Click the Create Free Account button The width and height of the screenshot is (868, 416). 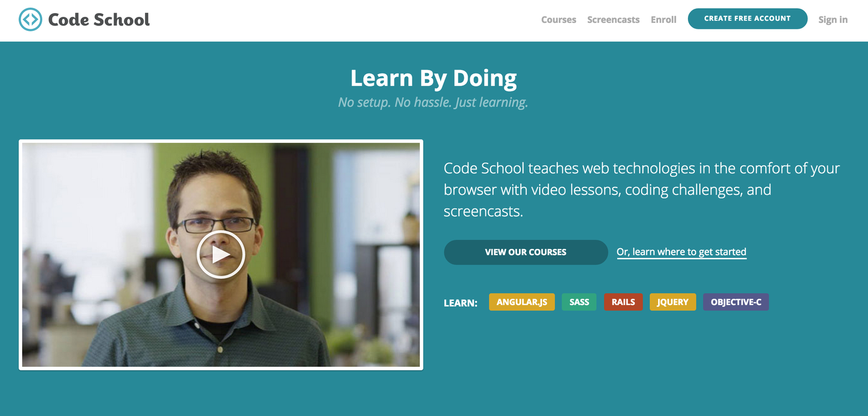[x=748, y=18]
